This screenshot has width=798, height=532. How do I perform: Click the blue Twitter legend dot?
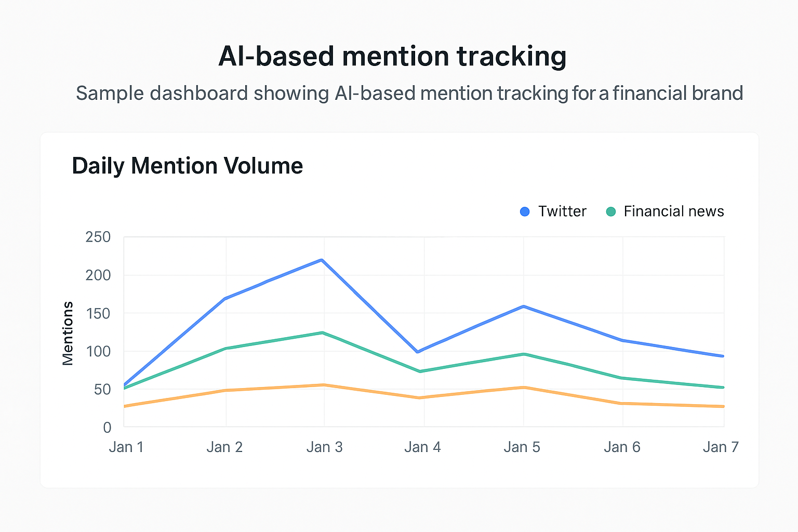point(525,211)
